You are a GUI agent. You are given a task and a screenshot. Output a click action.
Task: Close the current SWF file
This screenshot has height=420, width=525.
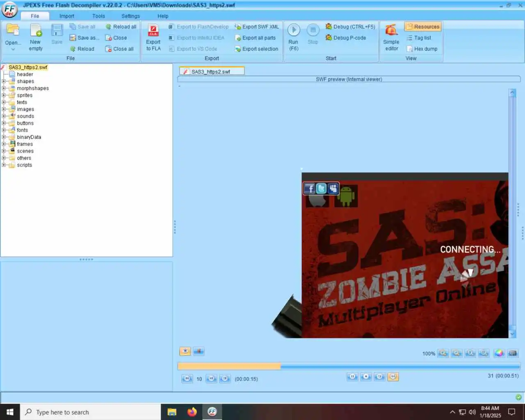(x=116, y=38)
